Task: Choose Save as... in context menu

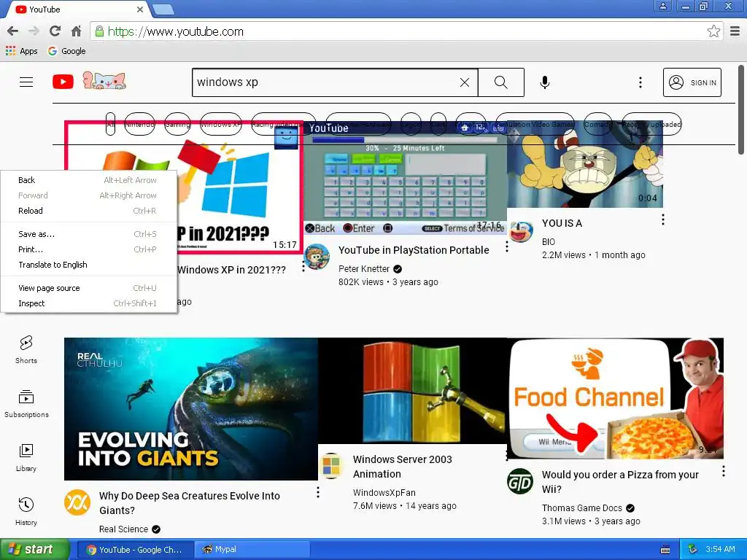Action: 88,234
